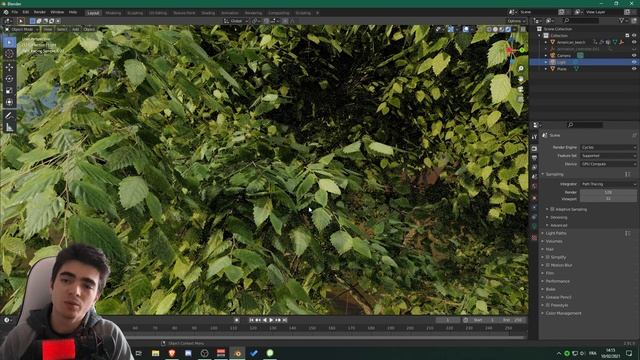Screen dimensions: 640x360
Task: Open the viewport Add menu
Action: tap(76, 29)
